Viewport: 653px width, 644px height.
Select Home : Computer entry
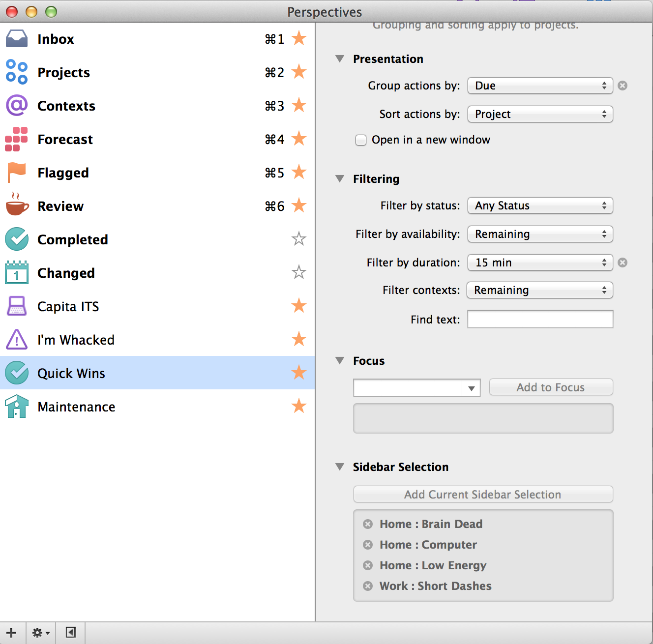[428, 545]
